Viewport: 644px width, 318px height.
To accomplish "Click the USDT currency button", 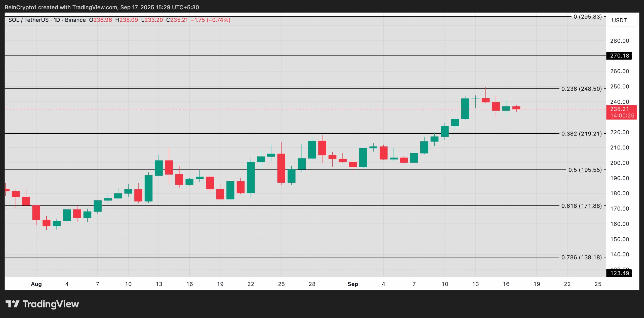I will [620, 21].
